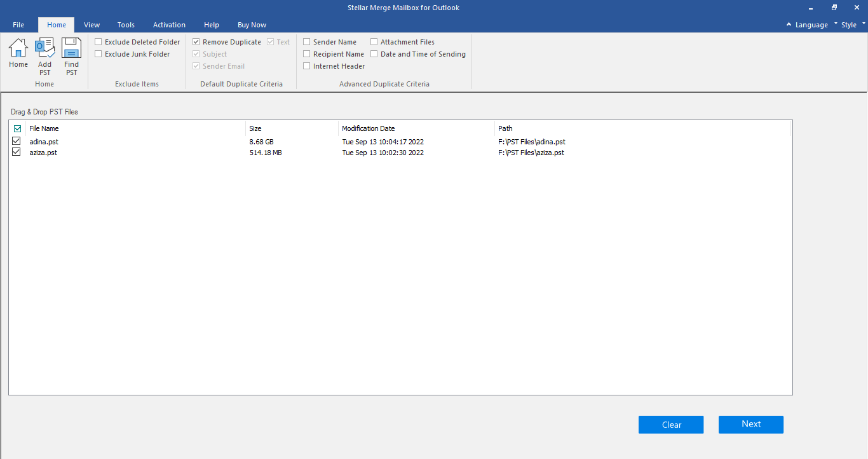Viewport: 868px width, 459px height.
Task: Click the Add PST icon
Action: click(x=44, y=57)
